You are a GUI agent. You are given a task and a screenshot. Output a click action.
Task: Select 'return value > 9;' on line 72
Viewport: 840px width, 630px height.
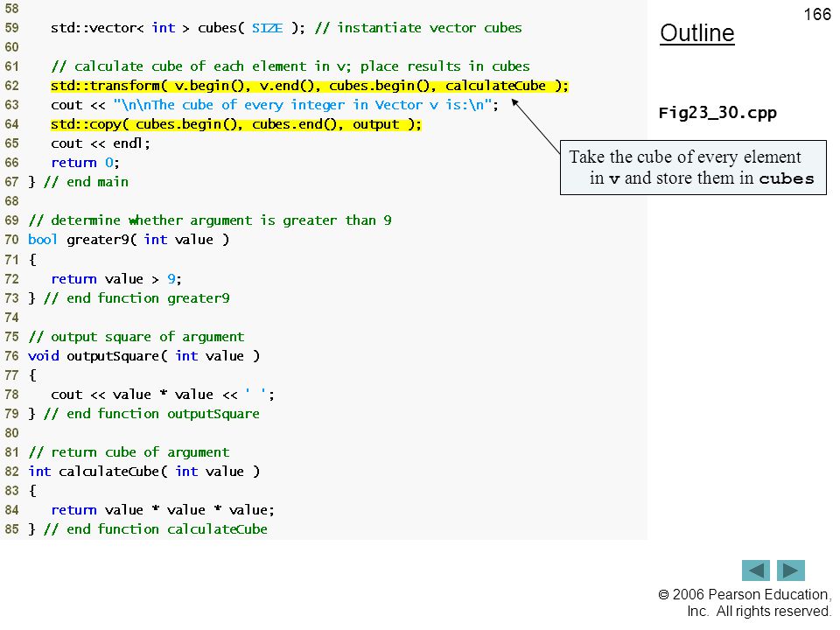pyautogui.click(x=116, y=279)
